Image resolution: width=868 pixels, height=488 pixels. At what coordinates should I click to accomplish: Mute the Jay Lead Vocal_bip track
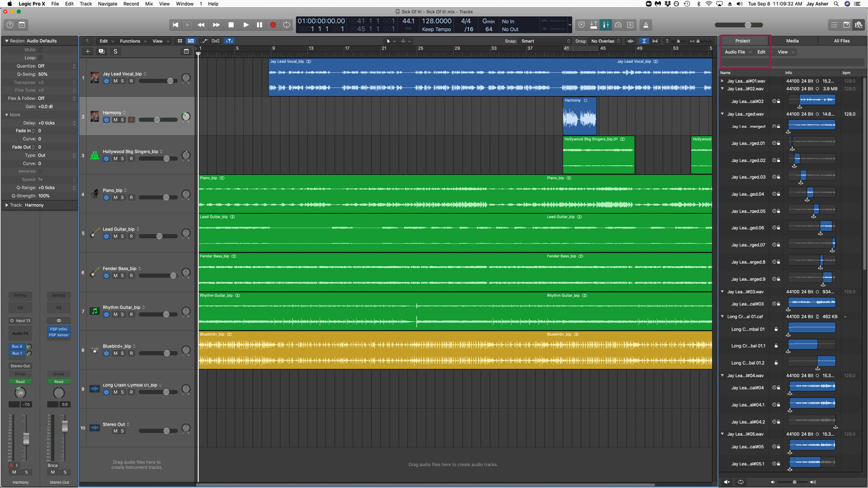coord(115,81)
